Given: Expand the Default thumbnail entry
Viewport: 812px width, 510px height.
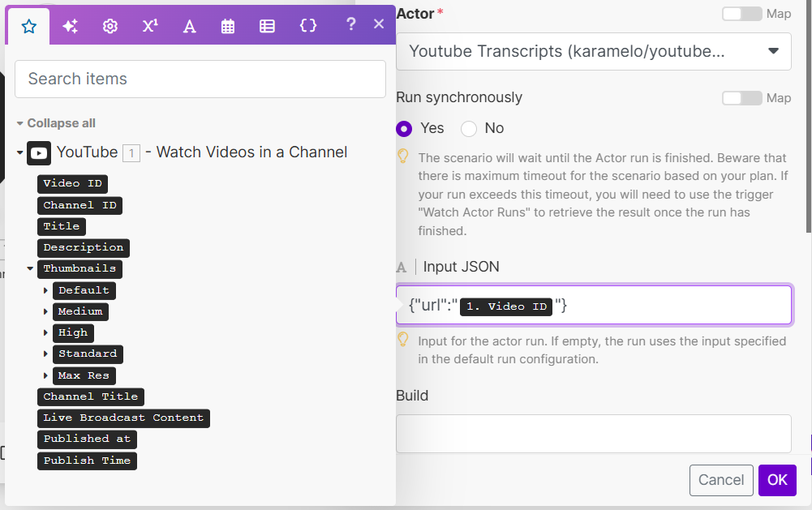Looking at the screenshot, I should [45, 290].
